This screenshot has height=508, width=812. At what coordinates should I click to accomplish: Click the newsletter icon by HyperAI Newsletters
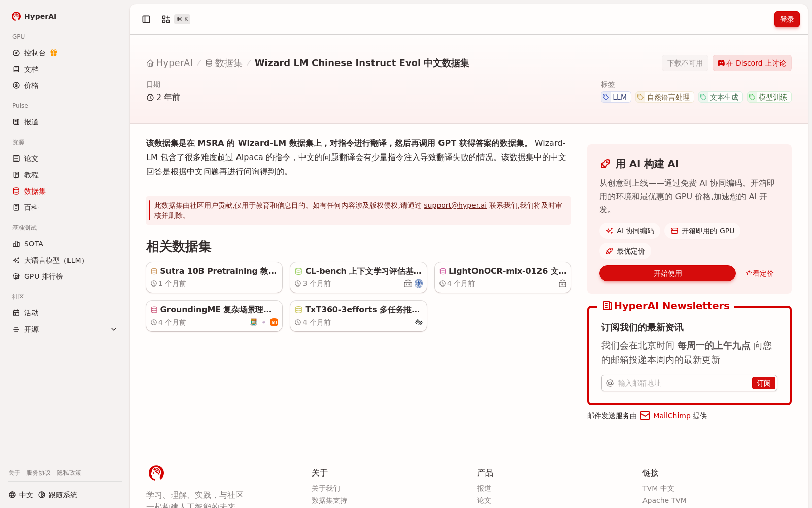(x=607, y=306)
